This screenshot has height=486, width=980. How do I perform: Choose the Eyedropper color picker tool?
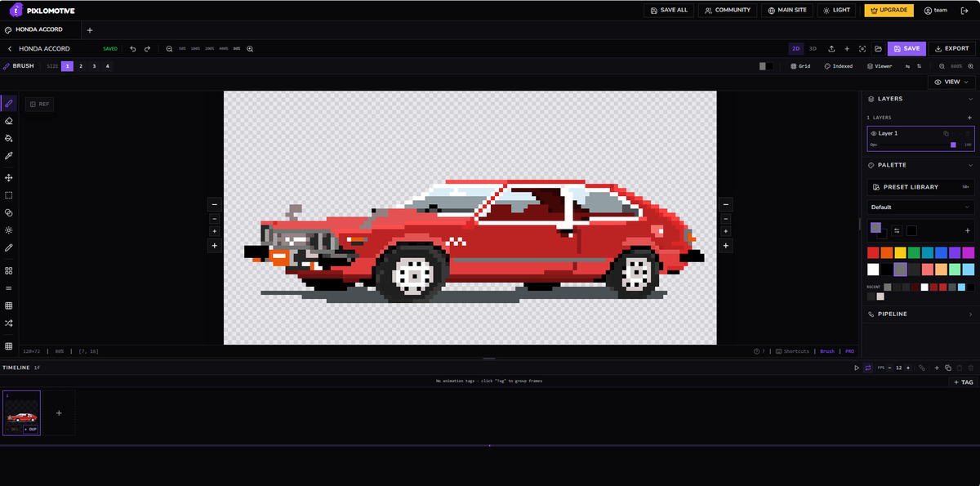tap(9, 155)
